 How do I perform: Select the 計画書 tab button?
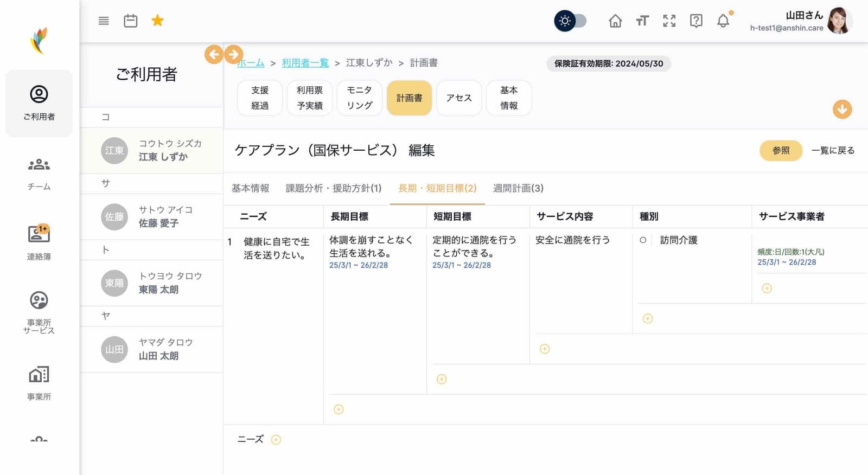click(410, 98)
